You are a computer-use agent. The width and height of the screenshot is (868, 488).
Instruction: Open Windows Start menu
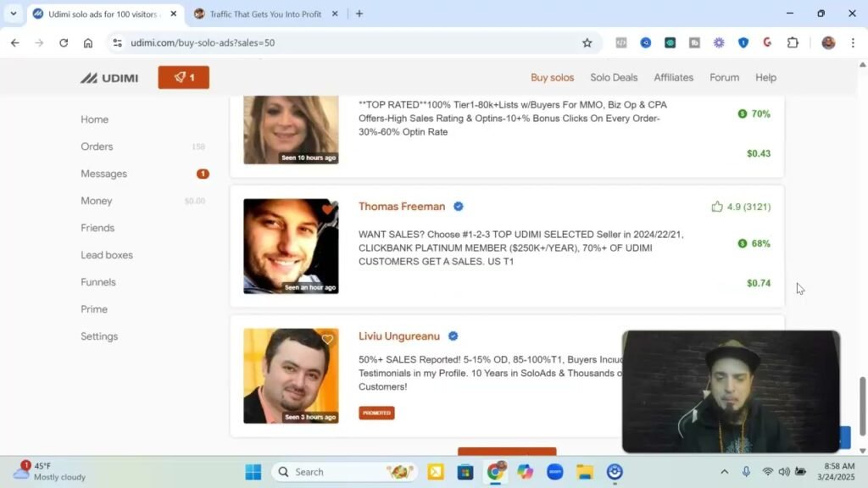[253, 472]
